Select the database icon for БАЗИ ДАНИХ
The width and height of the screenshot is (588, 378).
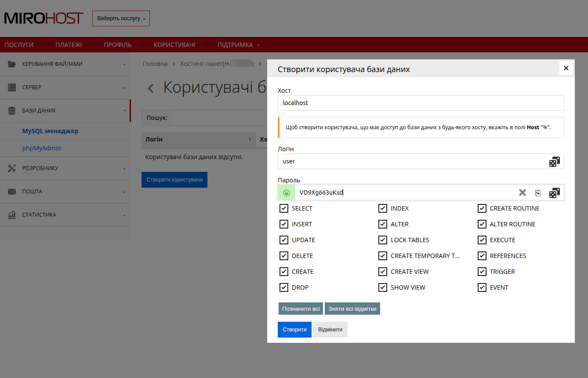(11, 110)
